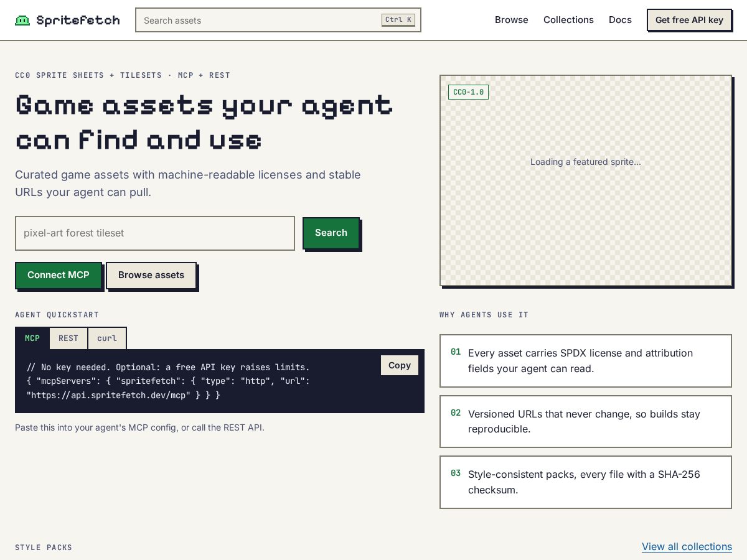
Task: Click the AGENT QUICKSTART section label
Action: pos(57,315)
